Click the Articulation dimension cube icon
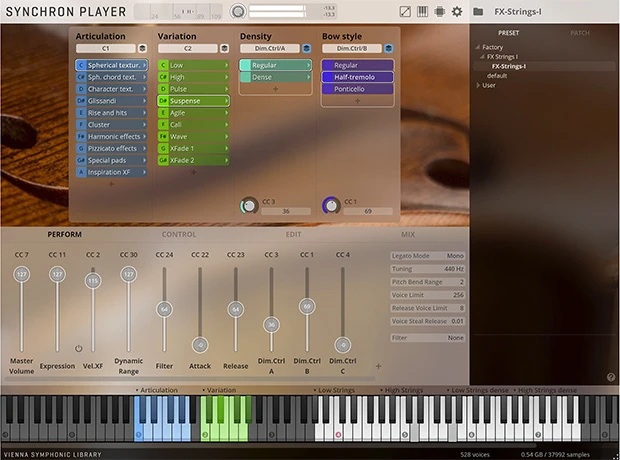 142,48
